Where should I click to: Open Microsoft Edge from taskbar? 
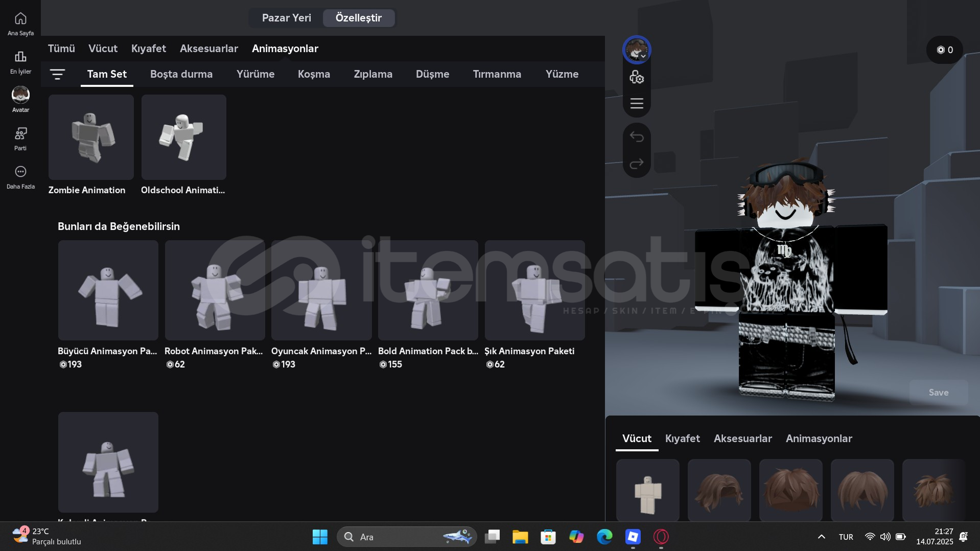point(604,537)
